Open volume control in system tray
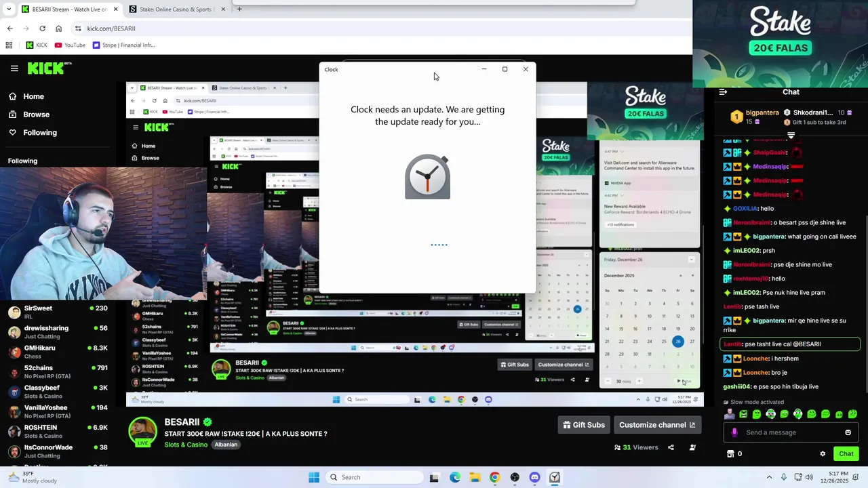Image resolution: width=868 pixels, height=488 pixels. (808, 477)
